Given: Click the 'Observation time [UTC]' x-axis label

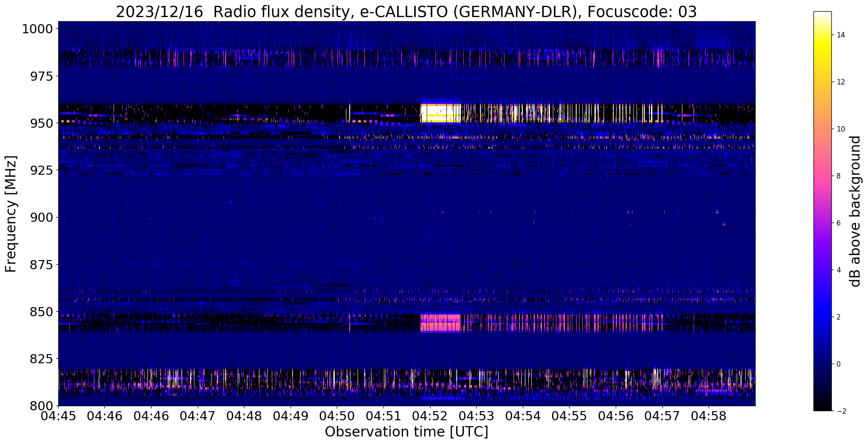Looking at the screenshot, I should pos(406,432).
